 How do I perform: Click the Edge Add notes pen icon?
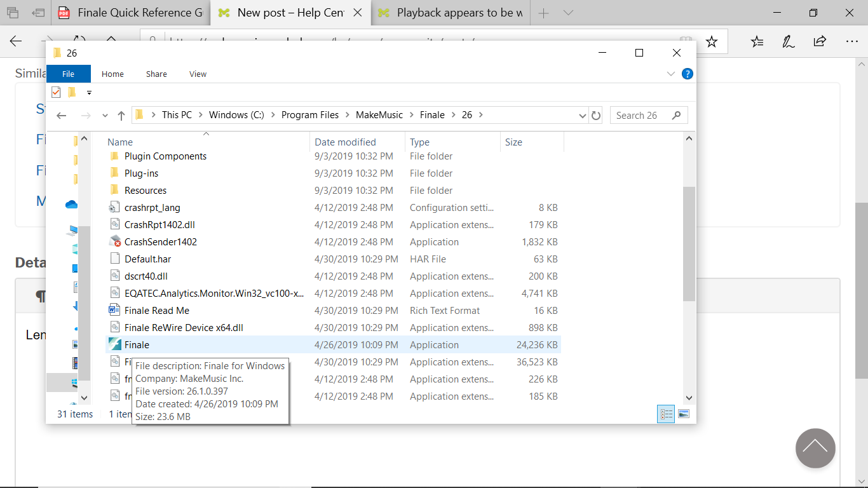[788, 42]
